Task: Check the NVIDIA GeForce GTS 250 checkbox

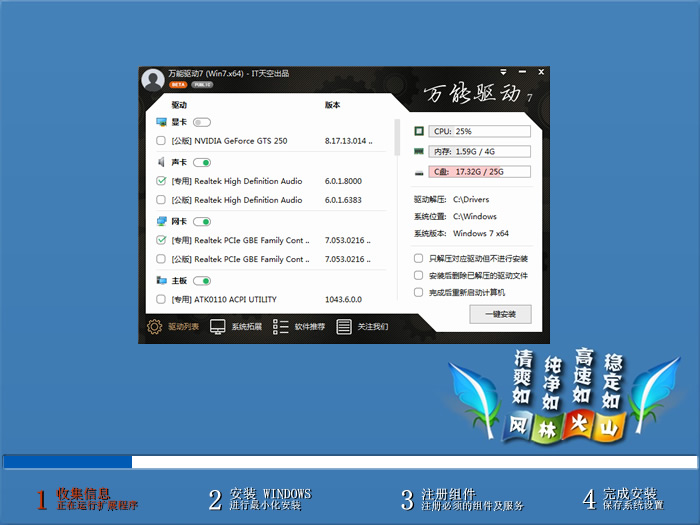Action: [161, 141]
